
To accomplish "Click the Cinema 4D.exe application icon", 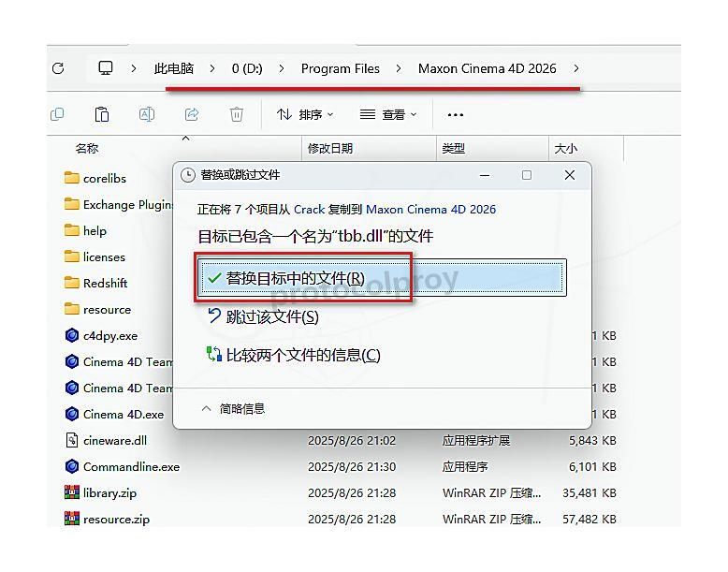I will click(x=71, y=414).
